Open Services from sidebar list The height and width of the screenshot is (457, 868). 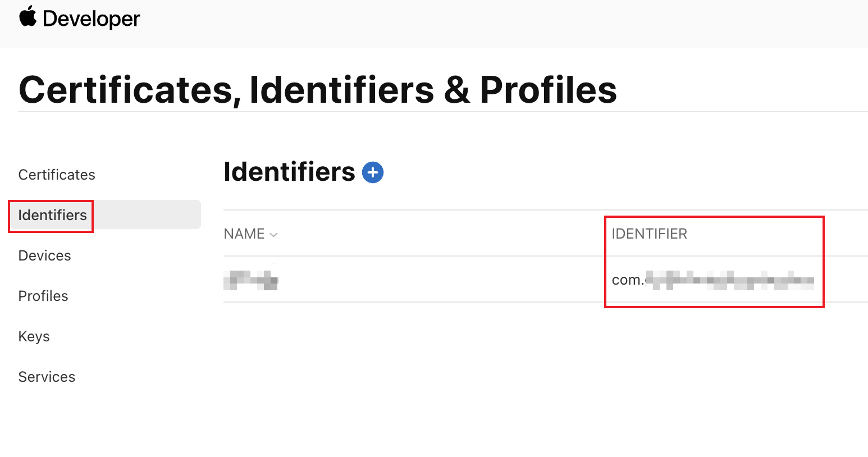click(x=47, y=377)
